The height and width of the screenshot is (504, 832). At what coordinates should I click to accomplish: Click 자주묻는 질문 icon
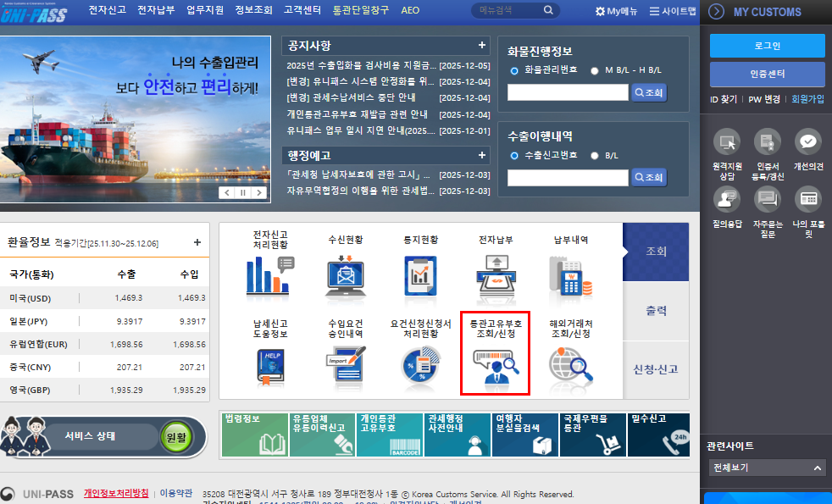point(768,199)
